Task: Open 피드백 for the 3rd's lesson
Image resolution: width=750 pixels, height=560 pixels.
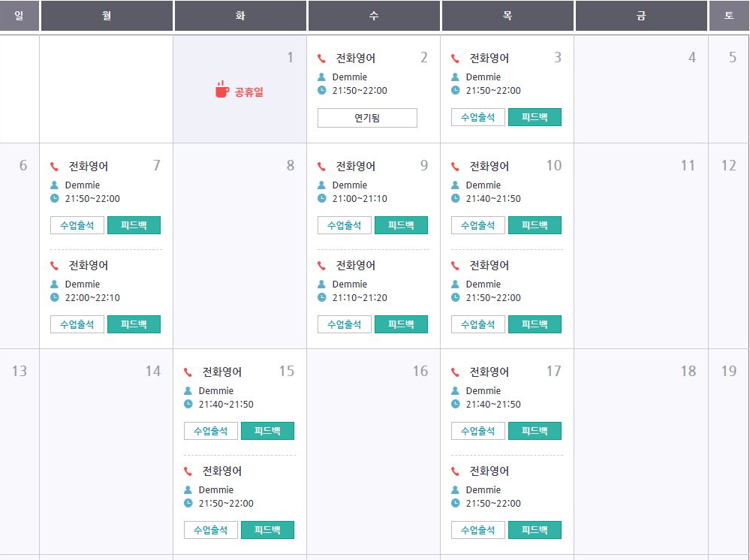Action: 535,117
